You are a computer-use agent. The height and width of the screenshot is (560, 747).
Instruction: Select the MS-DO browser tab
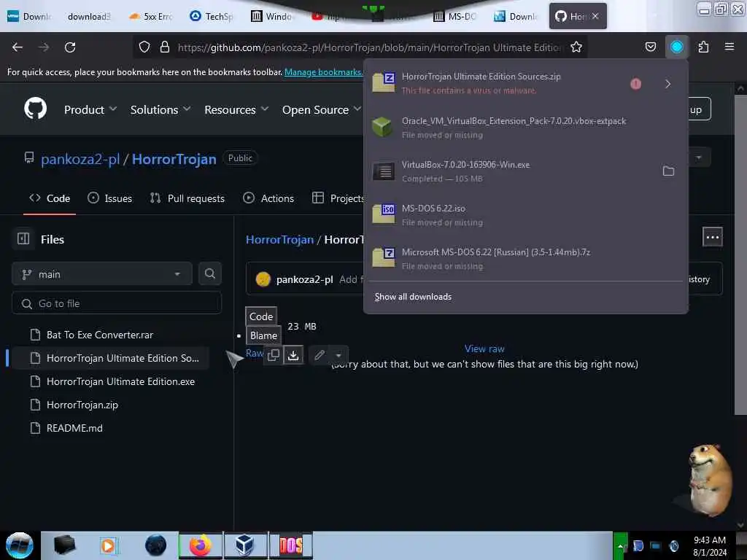455,16
